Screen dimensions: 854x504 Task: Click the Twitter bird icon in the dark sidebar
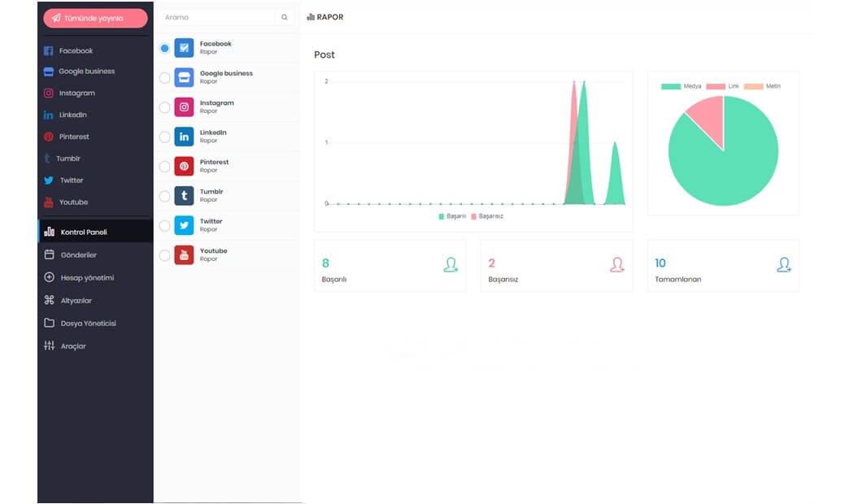pyautogui.click(x=49, y=180)
